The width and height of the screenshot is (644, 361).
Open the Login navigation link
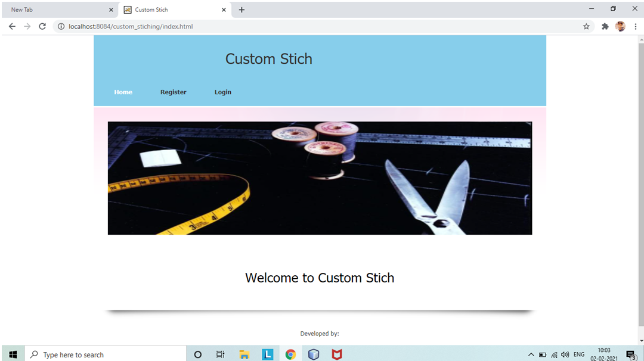[222, 92]
